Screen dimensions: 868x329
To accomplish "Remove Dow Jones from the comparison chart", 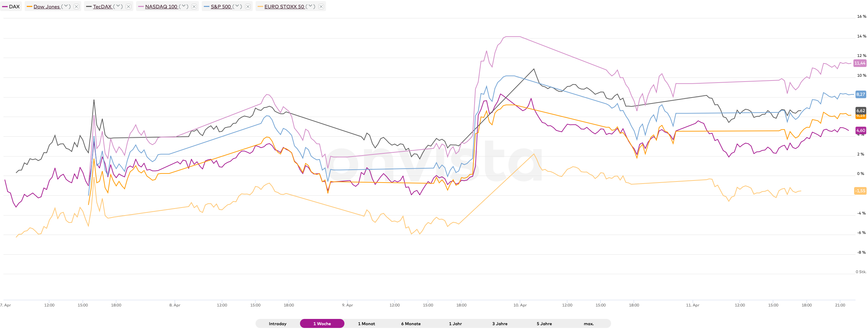I will point(76,7).
